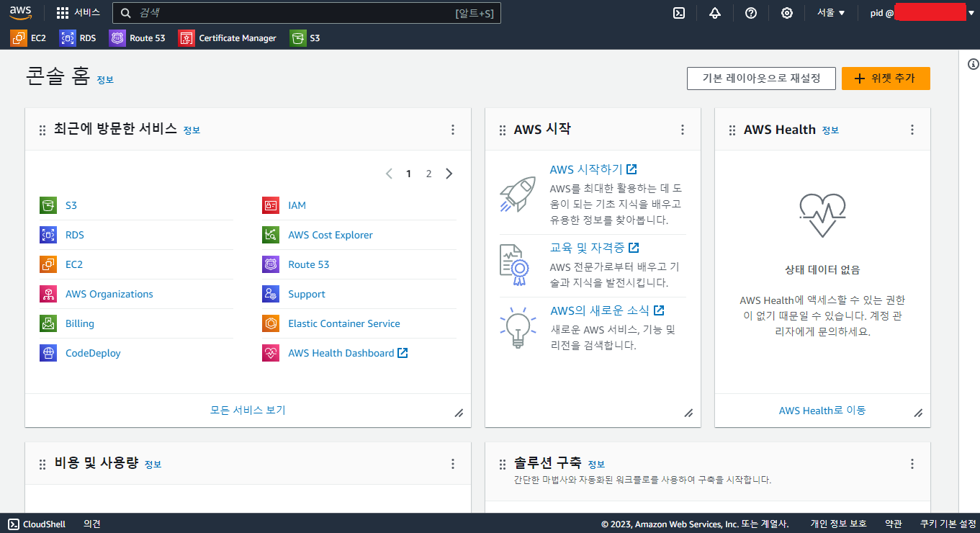Viewport: 980px width, 533px height.
Task: Go to next page of recent services
Action: (449, 174)
